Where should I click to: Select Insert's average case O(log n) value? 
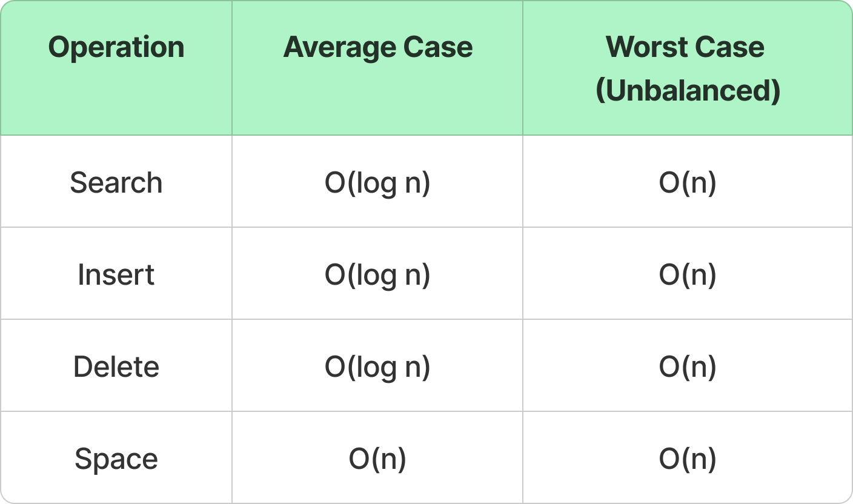(377, 275)
